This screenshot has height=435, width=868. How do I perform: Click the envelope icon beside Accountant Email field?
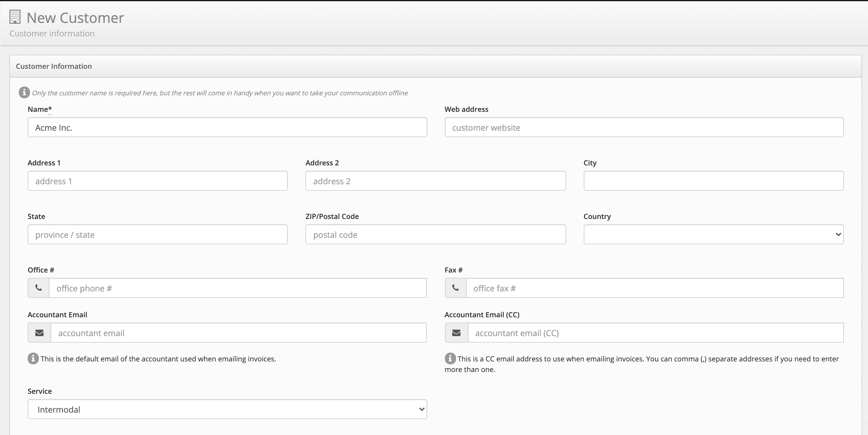click(39, 333)
